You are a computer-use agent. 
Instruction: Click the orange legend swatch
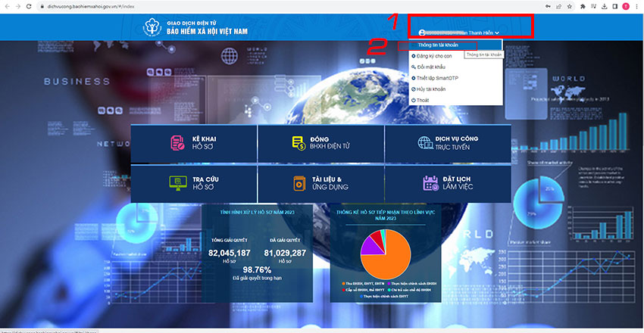click(343, 283)
